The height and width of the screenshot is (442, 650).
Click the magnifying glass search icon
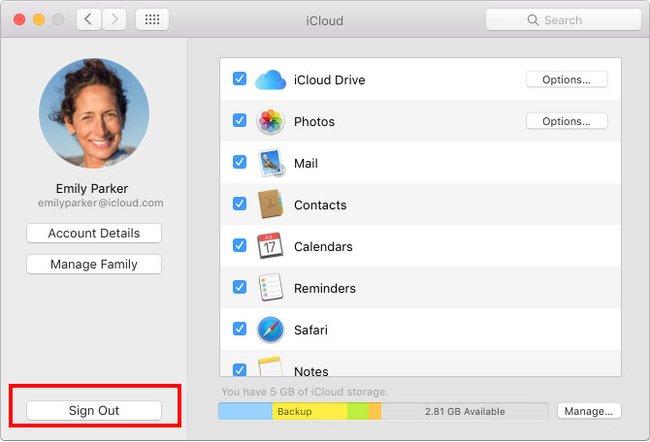tap(533, 20)
